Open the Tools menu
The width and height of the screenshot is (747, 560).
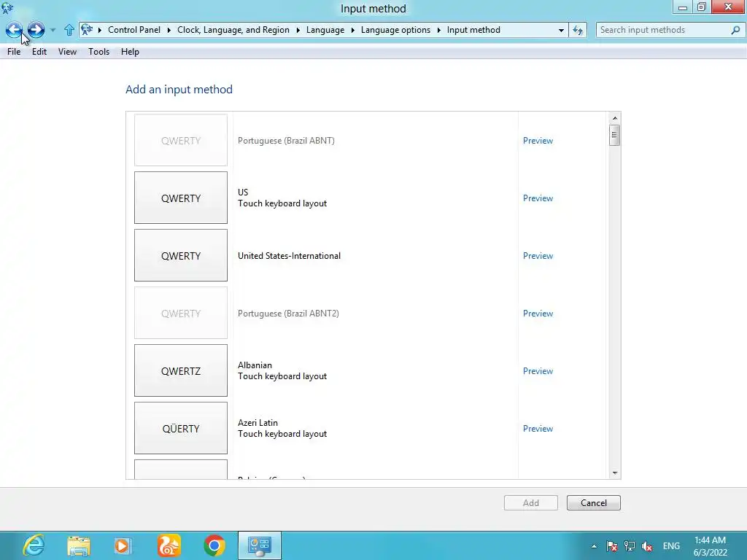tap(98, 52)
